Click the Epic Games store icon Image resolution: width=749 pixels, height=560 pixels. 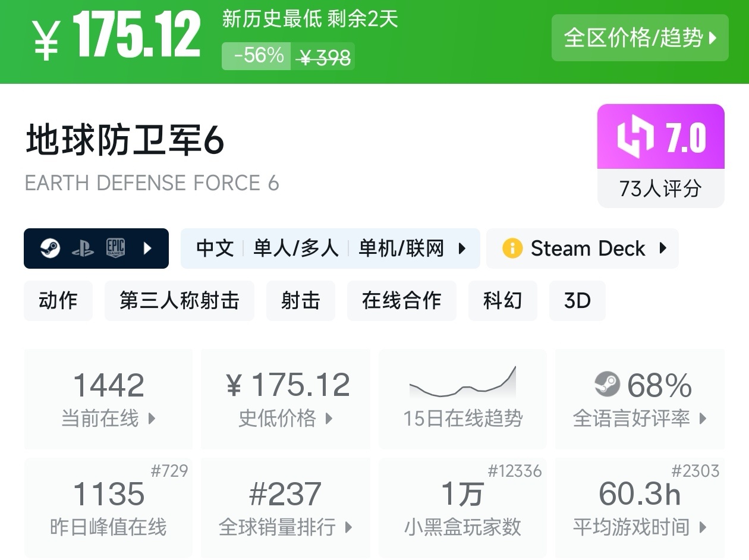[x=115, y=248]
